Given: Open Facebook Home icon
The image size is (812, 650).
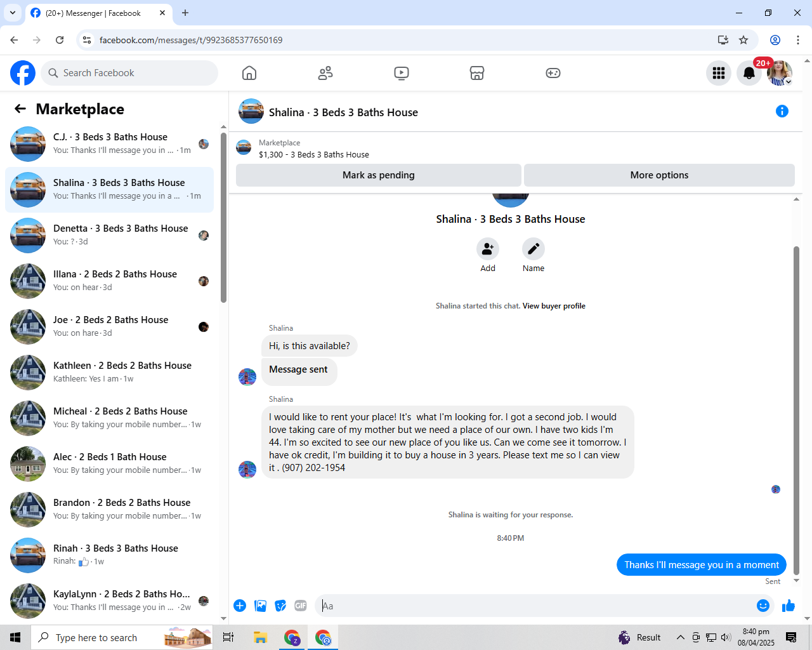Looking at the screenshot, I should pyautogui.click(x=249, y=73).
